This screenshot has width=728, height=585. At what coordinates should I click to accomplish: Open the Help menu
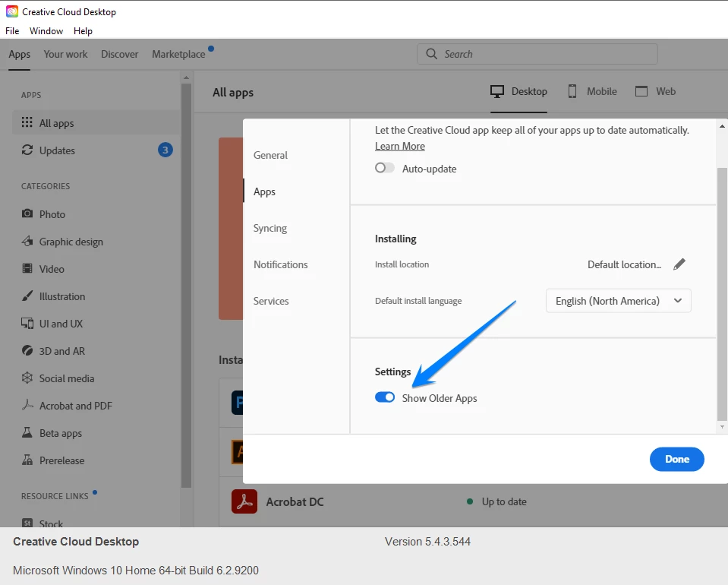[x=83, y=30]
